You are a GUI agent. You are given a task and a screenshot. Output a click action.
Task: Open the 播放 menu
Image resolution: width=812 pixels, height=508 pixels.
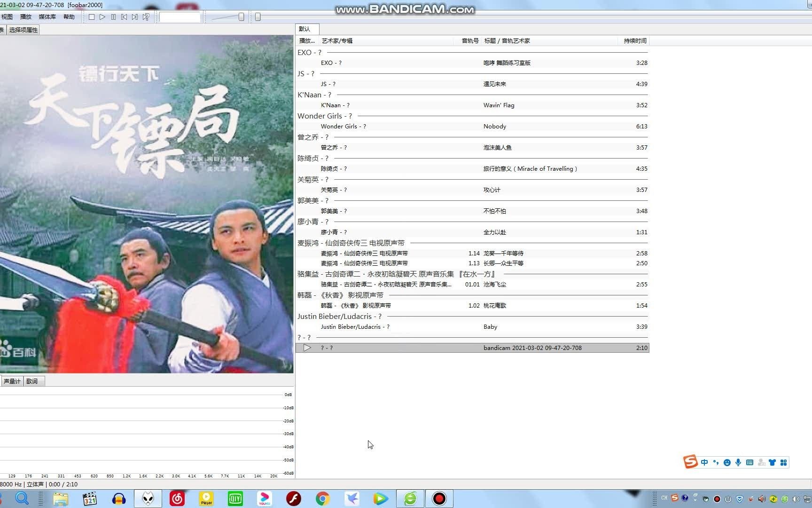pyautogui.click(x=26, y=17)
